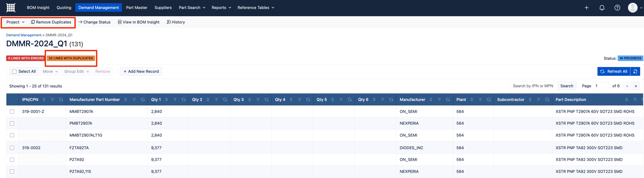Screen dimensions: 644x178
Task: Check the row for PZTA92,115
Action: pos(12,172)
